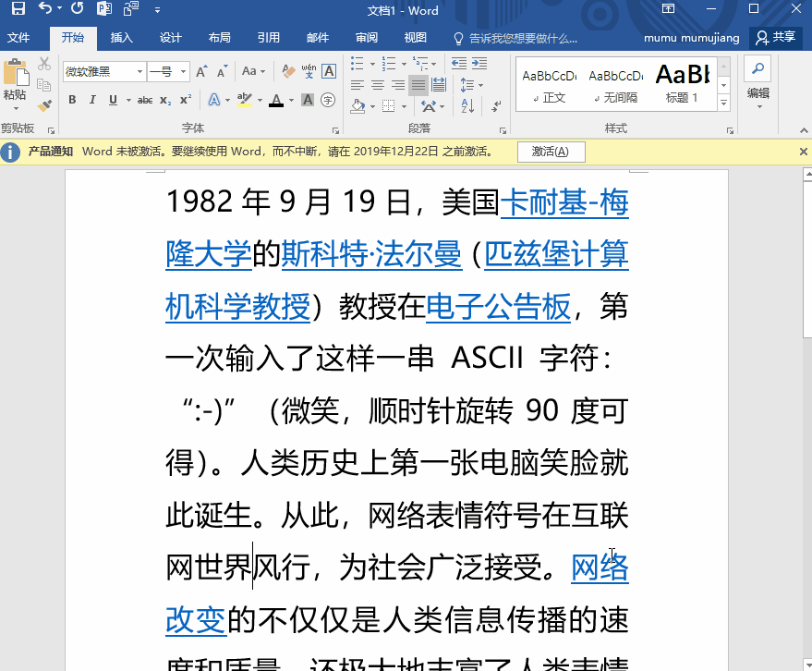This screenshot has height=671, width=812.
Task: Expand the bullet list options arrow
Action: (372, 65)
